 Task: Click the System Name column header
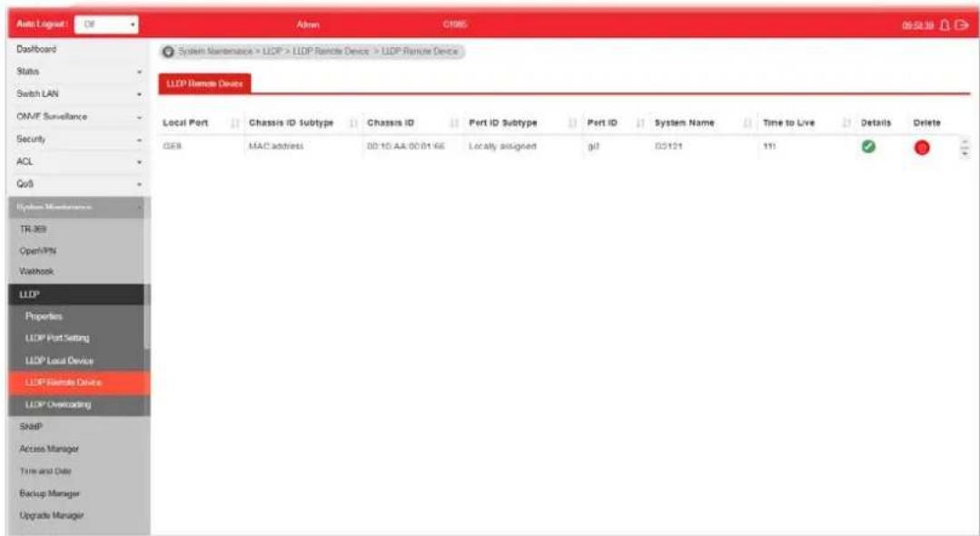point(685,123)
